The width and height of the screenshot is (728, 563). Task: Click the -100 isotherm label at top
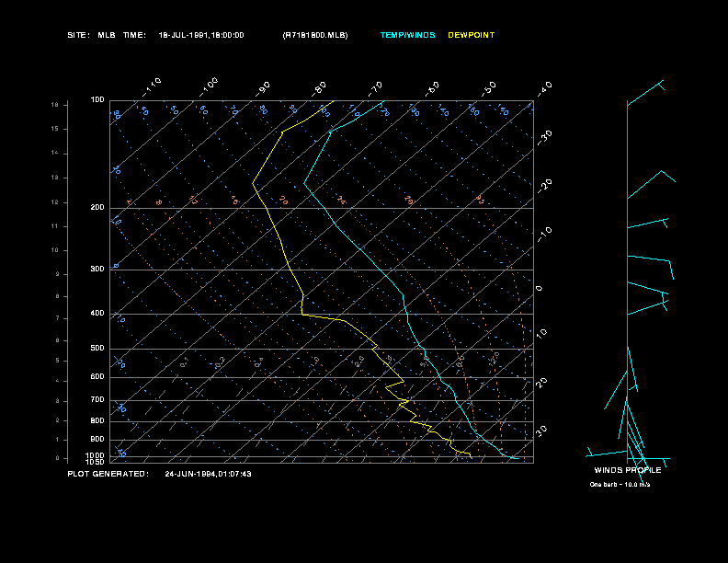(x=208, y=87)
